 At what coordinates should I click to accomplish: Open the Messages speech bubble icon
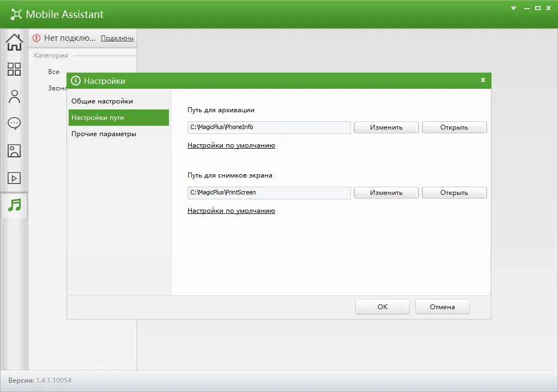[x=14, y=124]
